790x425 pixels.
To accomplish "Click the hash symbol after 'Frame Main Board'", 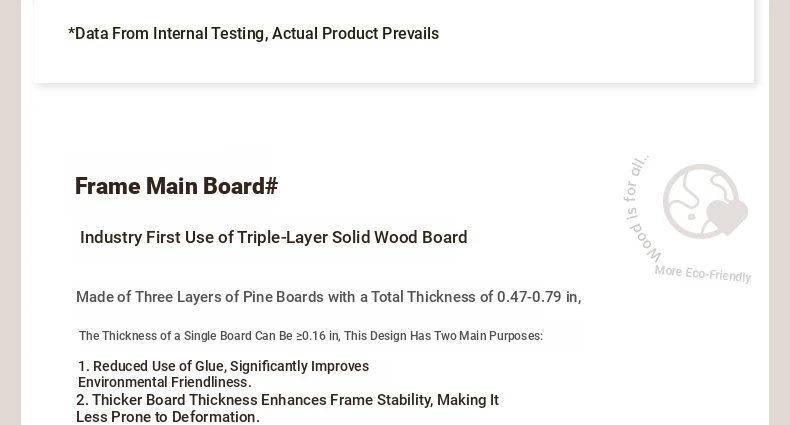I will 271,186.
